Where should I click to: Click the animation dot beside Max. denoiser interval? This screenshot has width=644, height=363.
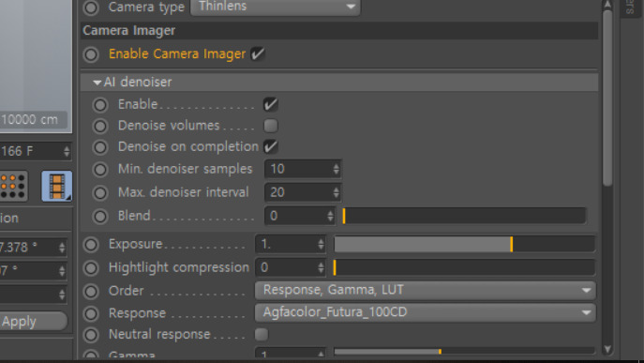coord(100,192)
